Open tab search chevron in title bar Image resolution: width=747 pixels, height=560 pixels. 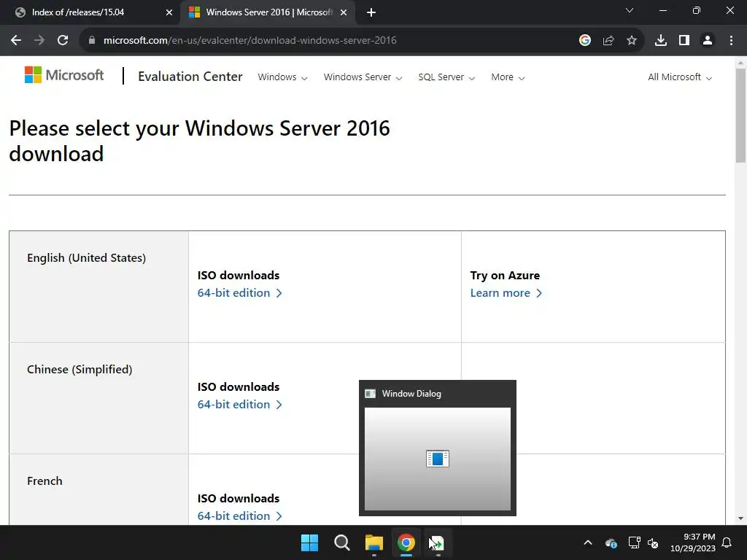[x=630, y=10]
